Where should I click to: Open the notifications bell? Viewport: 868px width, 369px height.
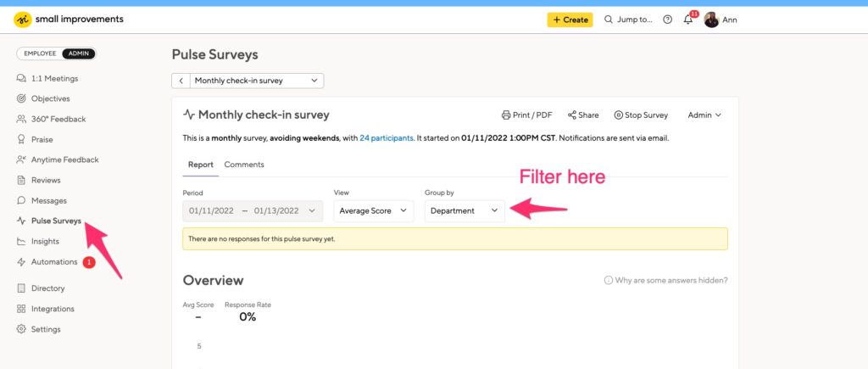coord(687,20)
